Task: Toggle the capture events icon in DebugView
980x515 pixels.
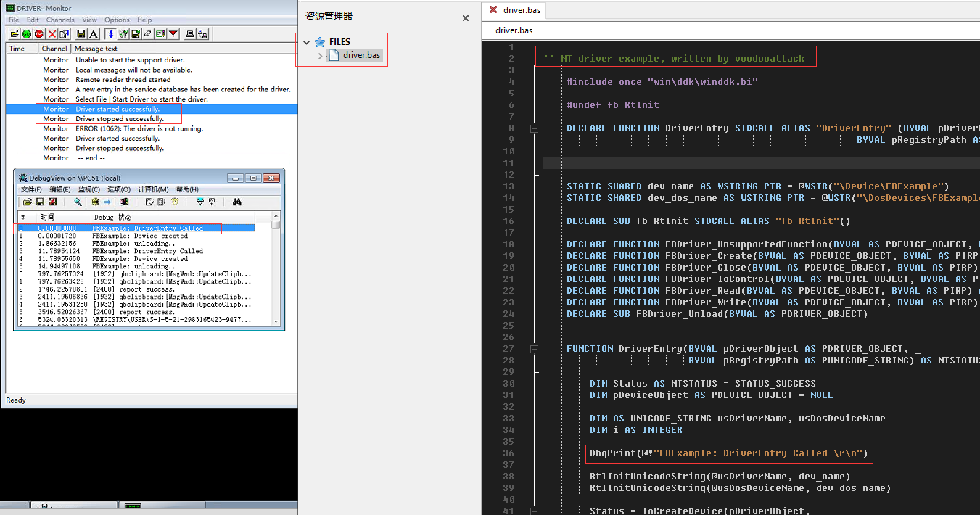Action: [95, 202]
